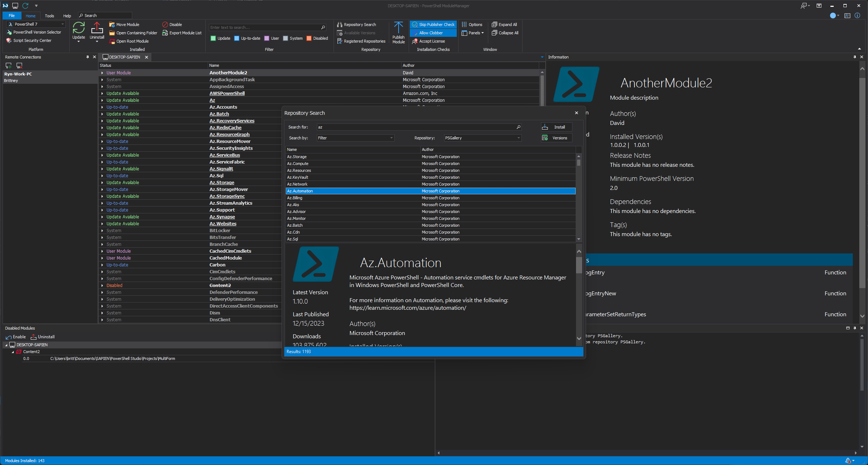
Task: Open Registered Repositories
Action: 361,41
